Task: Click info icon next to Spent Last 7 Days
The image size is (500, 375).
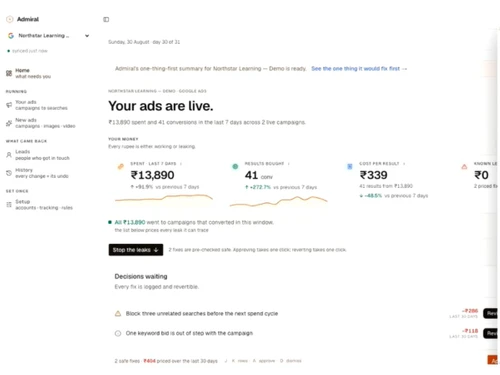Action: [x=181, y=164]
